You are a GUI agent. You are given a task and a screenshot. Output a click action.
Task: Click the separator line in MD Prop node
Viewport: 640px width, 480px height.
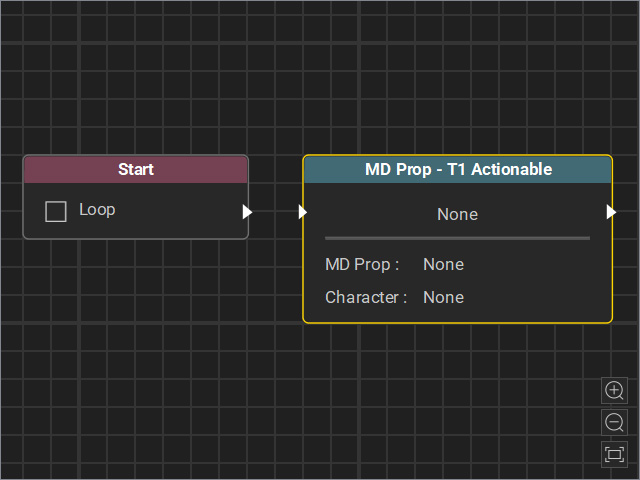tap(457, 238)
